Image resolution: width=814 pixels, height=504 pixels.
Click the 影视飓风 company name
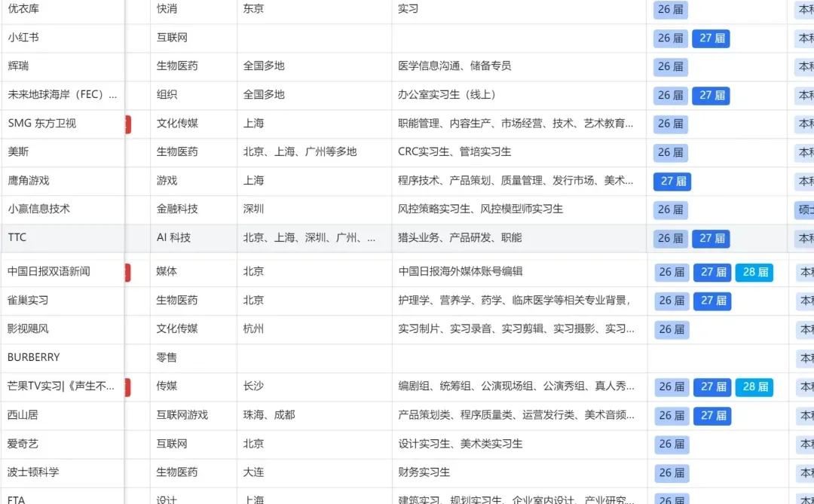point(28,328)
